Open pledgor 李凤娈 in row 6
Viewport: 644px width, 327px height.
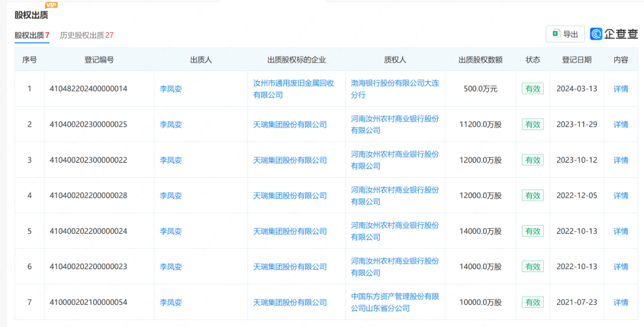(171, 267)
